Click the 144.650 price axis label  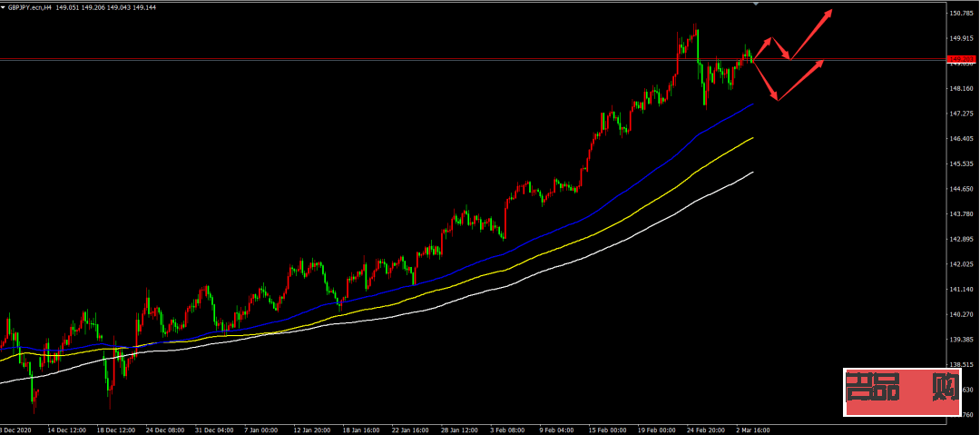[962, 189]
